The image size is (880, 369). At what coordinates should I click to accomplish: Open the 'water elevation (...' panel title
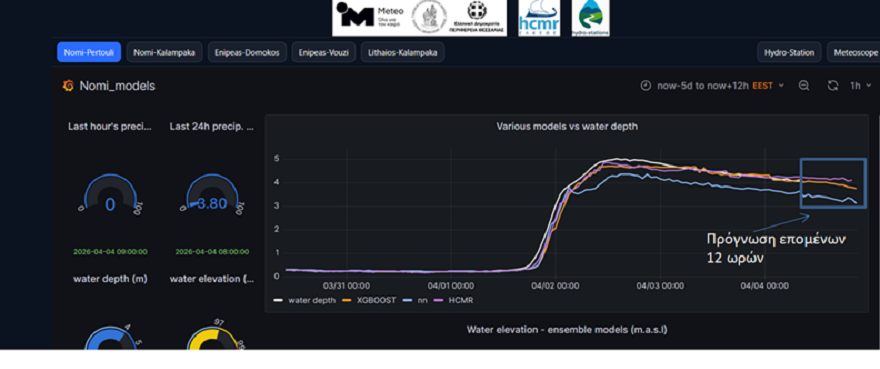click(x=212, y=279)
